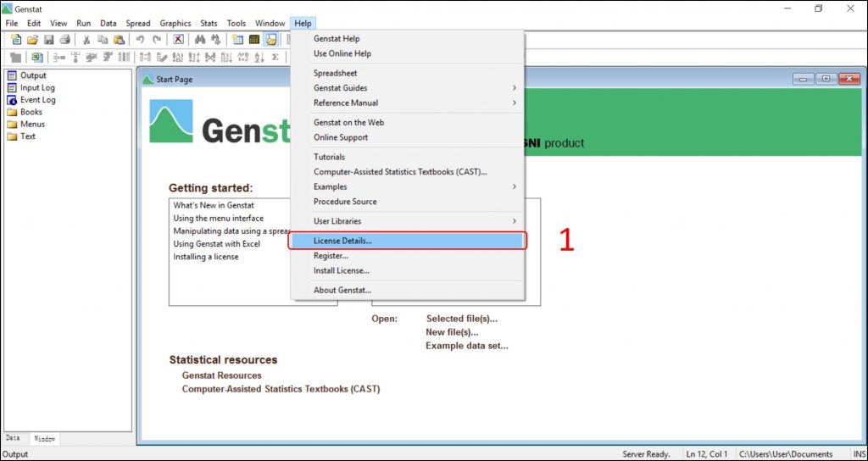Click the Copy toolbar icon

click(x=103, y=39)
